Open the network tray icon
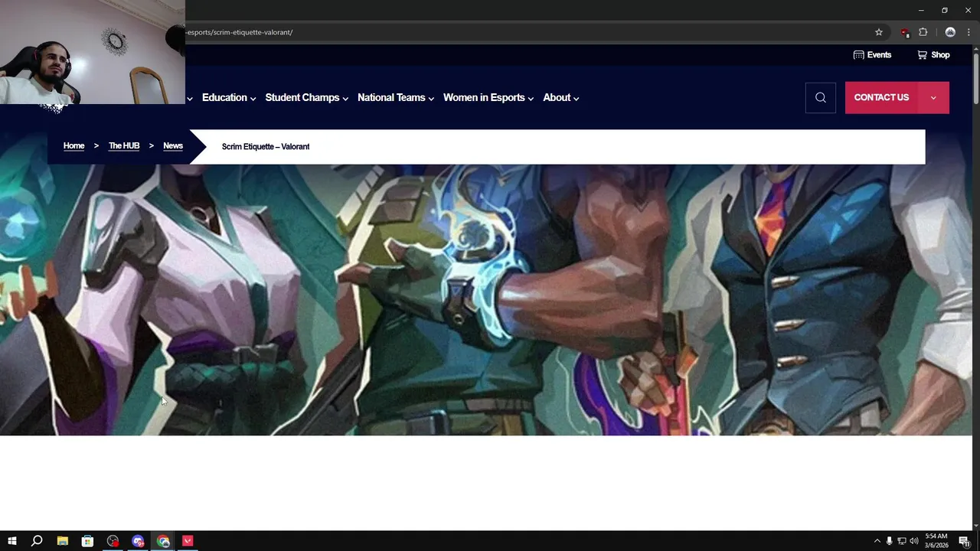 point(902,541)
